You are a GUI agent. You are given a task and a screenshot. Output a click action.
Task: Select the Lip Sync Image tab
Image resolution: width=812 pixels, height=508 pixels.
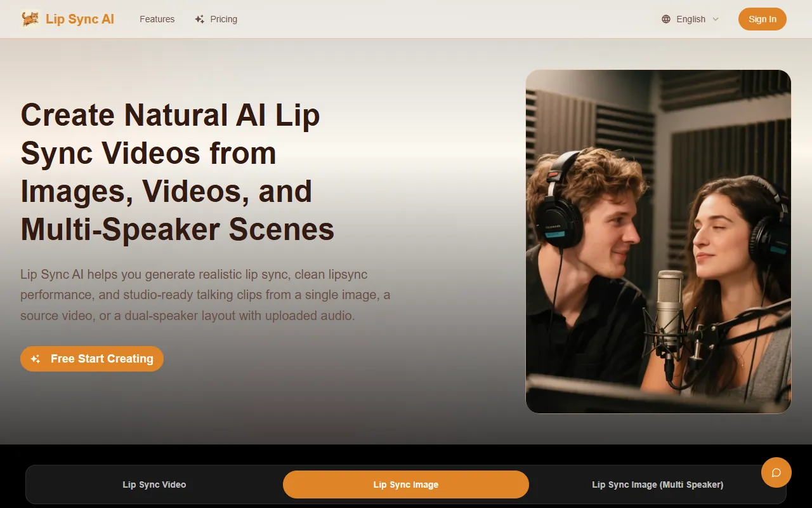[x=405, y=485]
